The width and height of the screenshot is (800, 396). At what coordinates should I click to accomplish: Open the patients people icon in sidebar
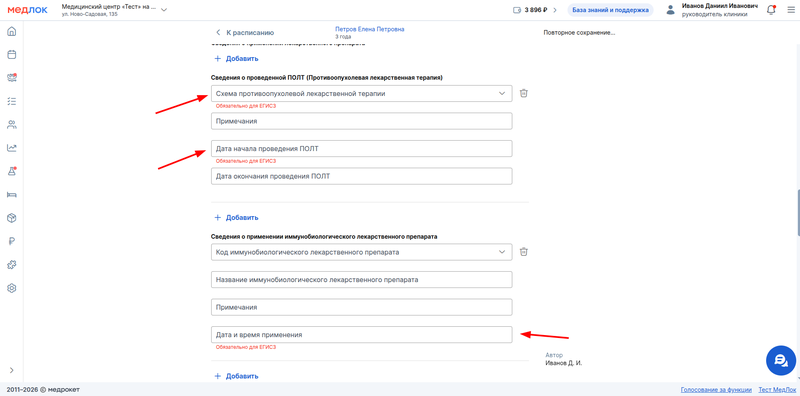click(x=12, y=125)
